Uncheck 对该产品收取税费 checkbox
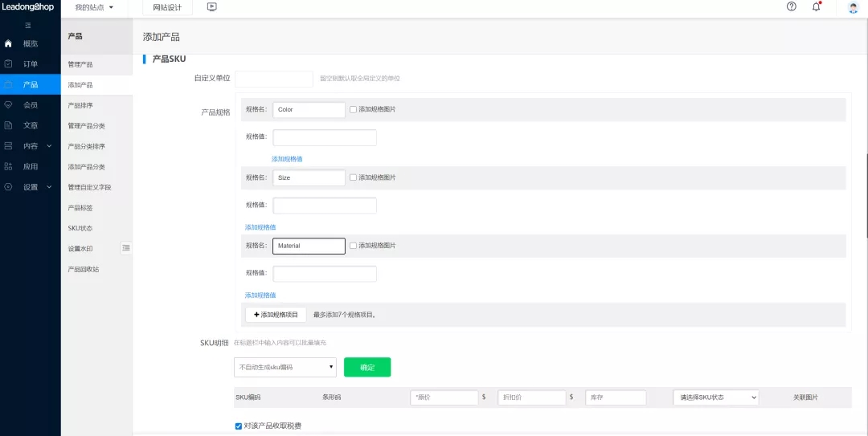Image resolution: width=868 pixels, height=436 pixels. (239, 426)
